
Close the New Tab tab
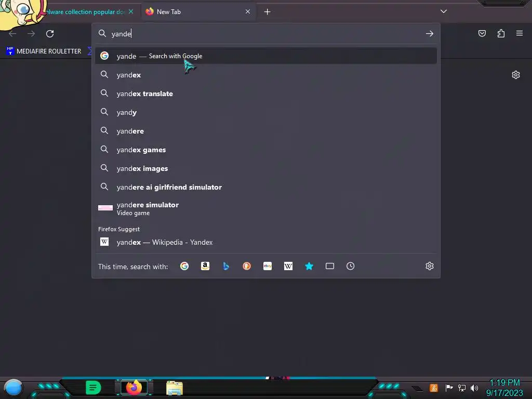pos(248,12)
